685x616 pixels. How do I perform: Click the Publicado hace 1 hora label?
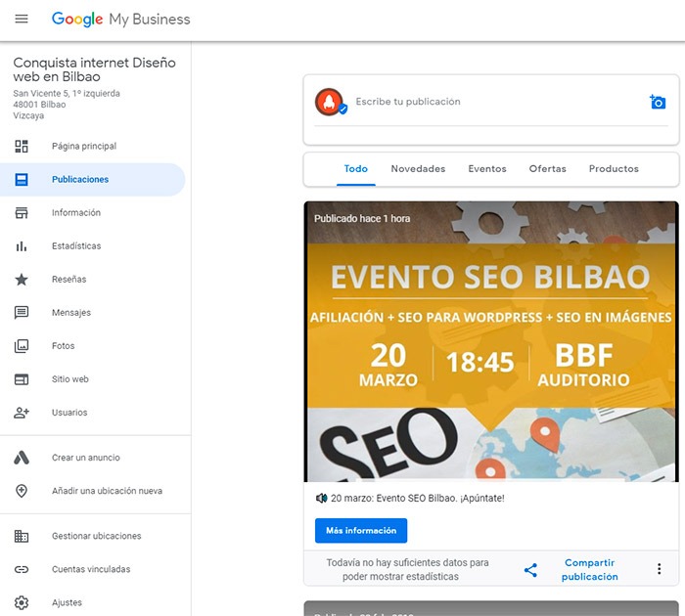[362, 219]
